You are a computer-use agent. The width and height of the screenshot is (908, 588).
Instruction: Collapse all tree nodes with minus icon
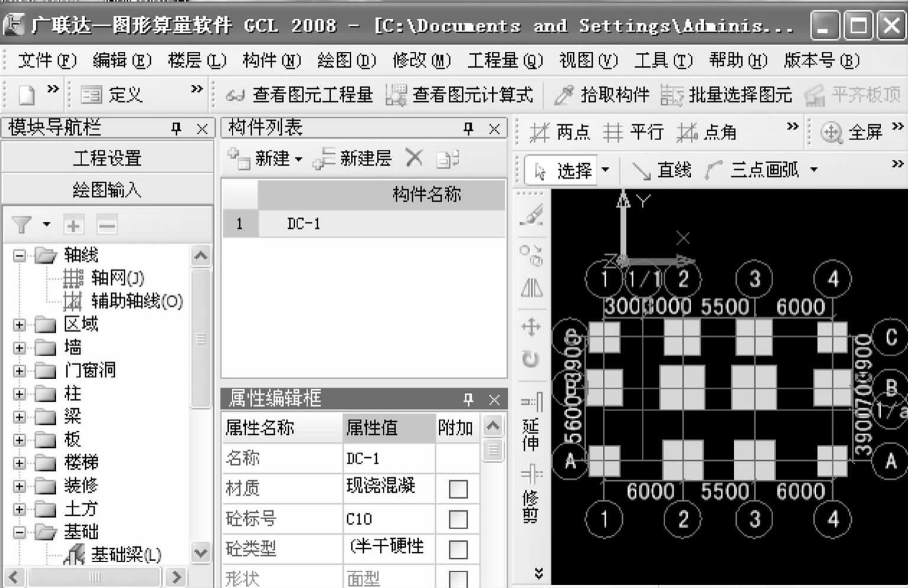point(107,225)
